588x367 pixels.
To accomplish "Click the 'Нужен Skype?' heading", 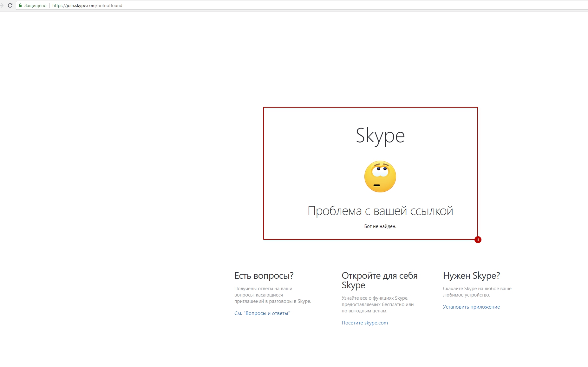I will [x=471, y=276].
